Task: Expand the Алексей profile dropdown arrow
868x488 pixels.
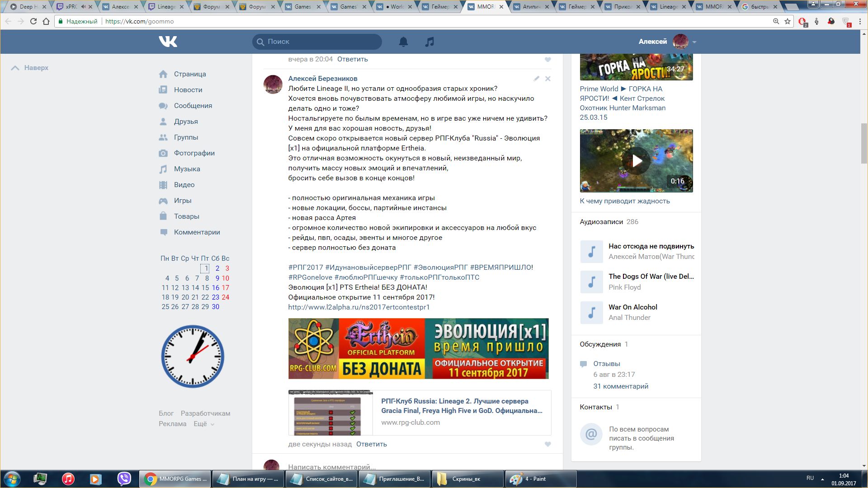Action: pos(694,42)
